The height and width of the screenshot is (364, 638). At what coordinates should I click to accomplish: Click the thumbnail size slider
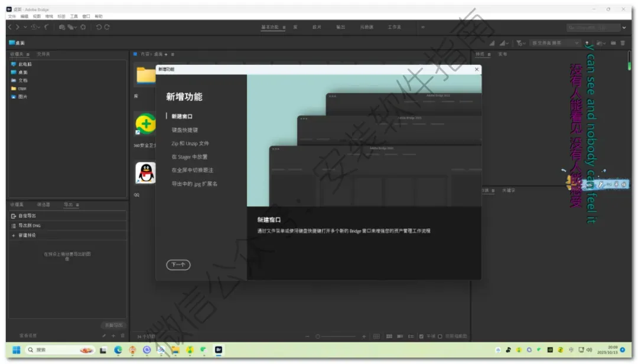click(337, 336)
